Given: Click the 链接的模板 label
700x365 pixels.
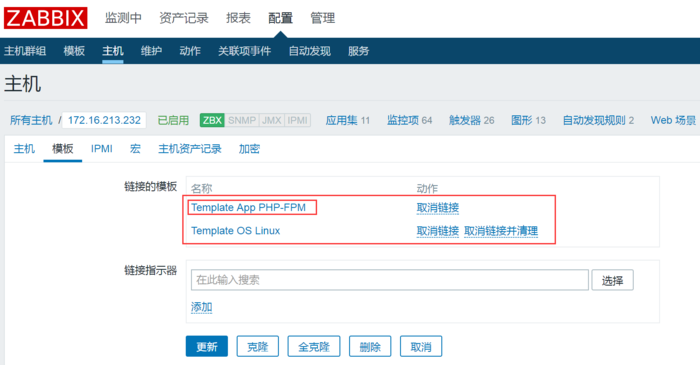Looking at the screenshot, I should pos(150,187).
